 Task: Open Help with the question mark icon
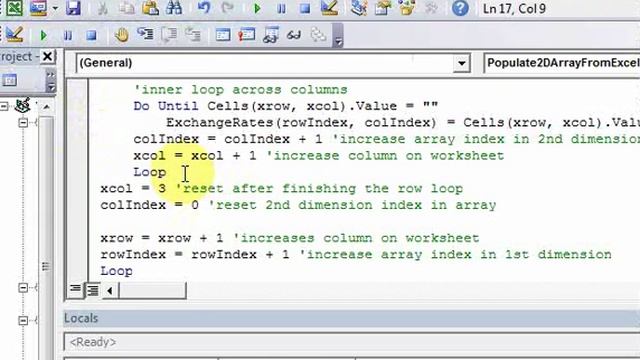tap(460, 8)
